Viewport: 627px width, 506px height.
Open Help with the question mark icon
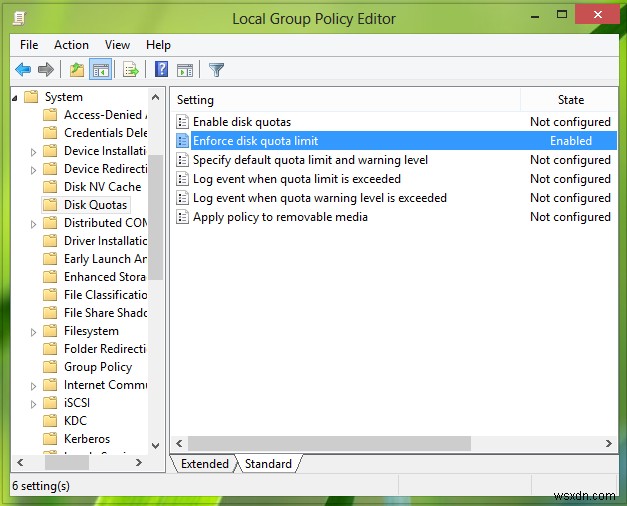[x=161, y=69]
